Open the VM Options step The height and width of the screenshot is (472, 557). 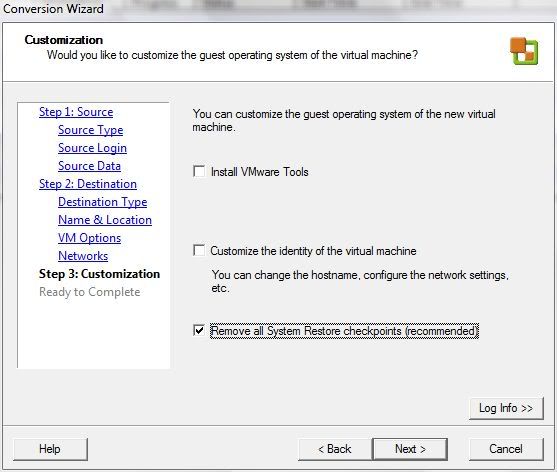click(x=90, y=238)
